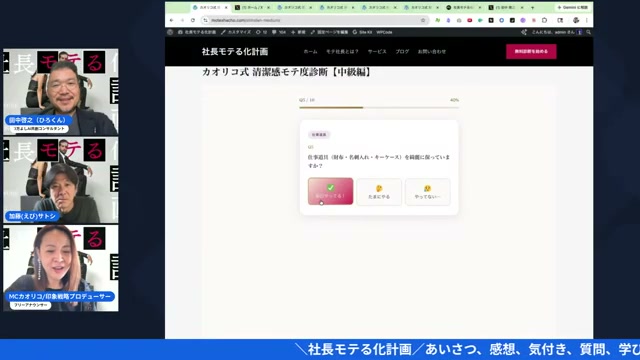Click the quiz progress bar at 40%

(x=379, y=107)
